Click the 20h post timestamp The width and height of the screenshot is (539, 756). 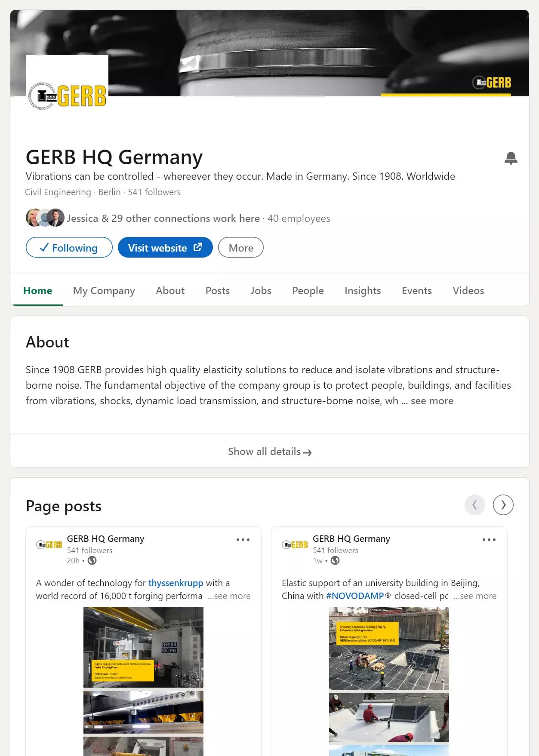point(73,560)
